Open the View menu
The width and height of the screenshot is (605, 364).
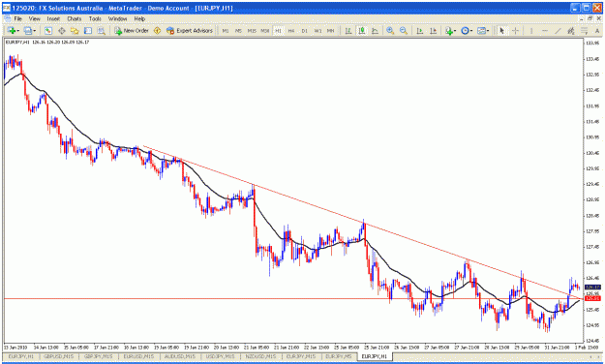[34, 18]
